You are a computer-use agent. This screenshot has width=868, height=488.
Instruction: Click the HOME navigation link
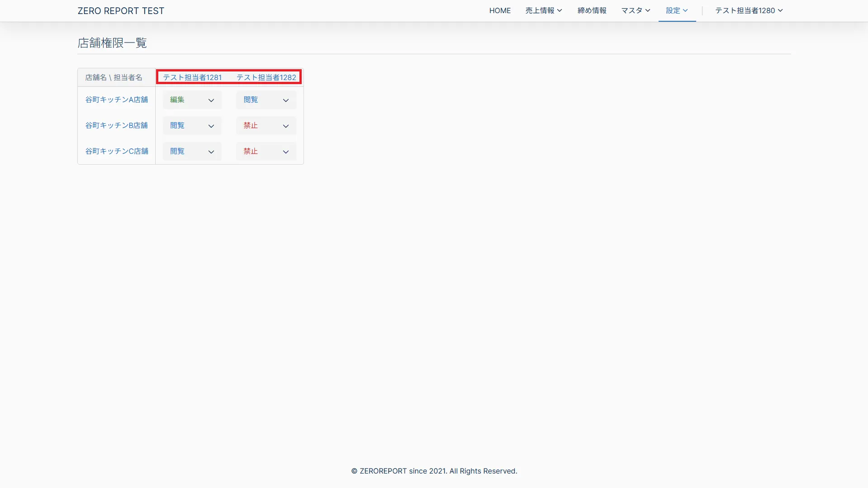point(500,10)
